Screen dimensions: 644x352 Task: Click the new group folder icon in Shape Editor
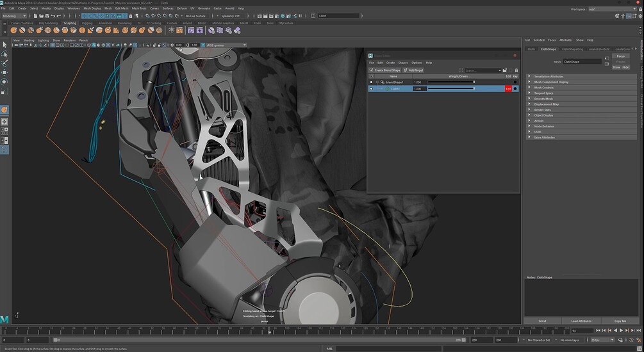click(505, 70)
